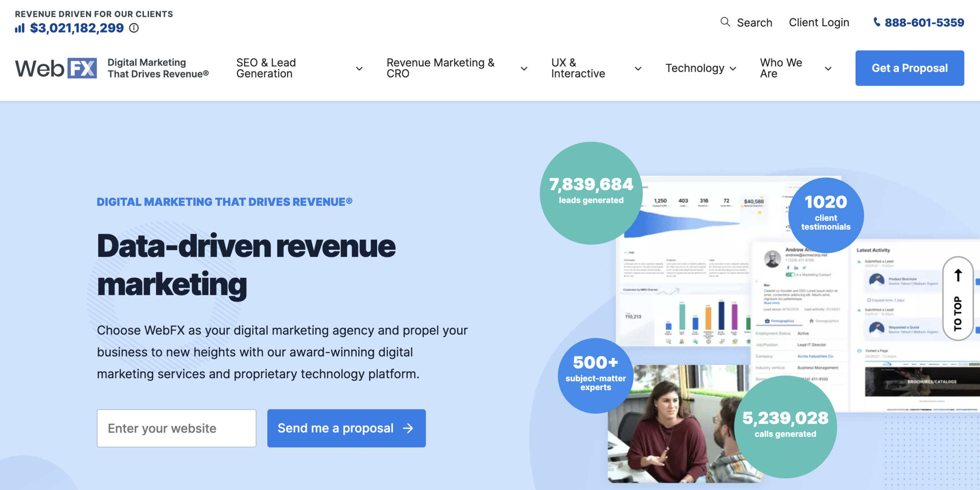The image size is (980, 490).
Task: Click the 1020 client testimonials circle
Action: (826, 215)
